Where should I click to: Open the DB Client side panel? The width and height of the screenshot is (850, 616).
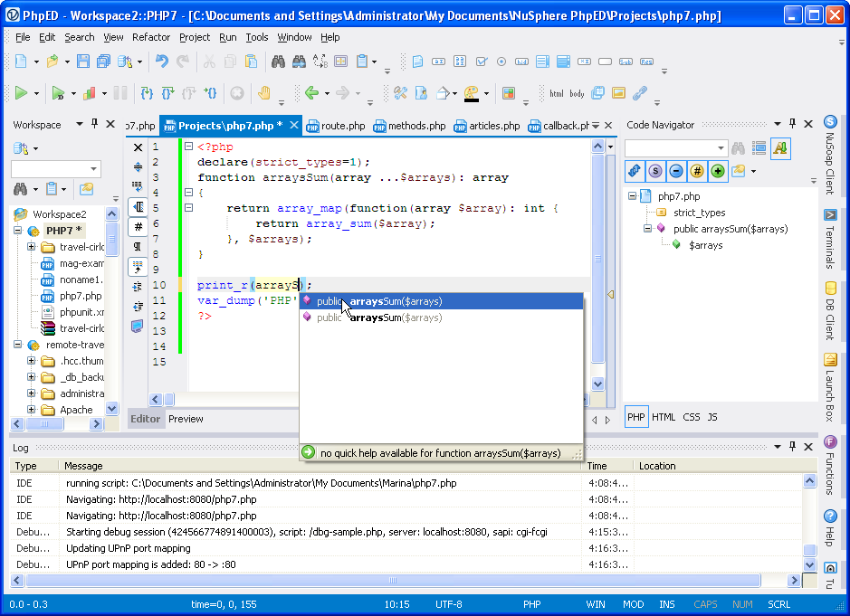click(x=830, y=310)
